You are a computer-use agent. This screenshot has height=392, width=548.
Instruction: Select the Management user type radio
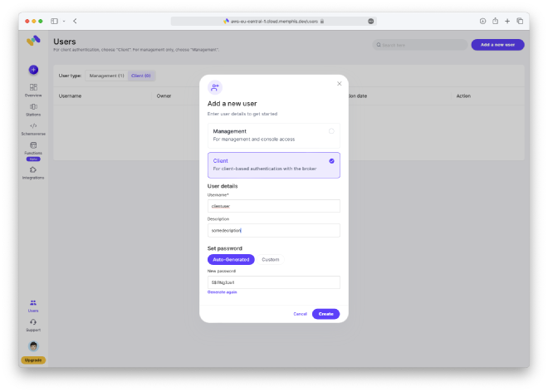(331, 131)
